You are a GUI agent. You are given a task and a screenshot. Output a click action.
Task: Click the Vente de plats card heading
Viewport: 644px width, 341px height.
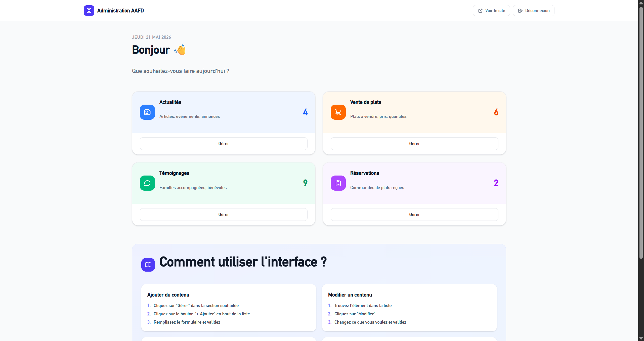(x=366, y=102)
